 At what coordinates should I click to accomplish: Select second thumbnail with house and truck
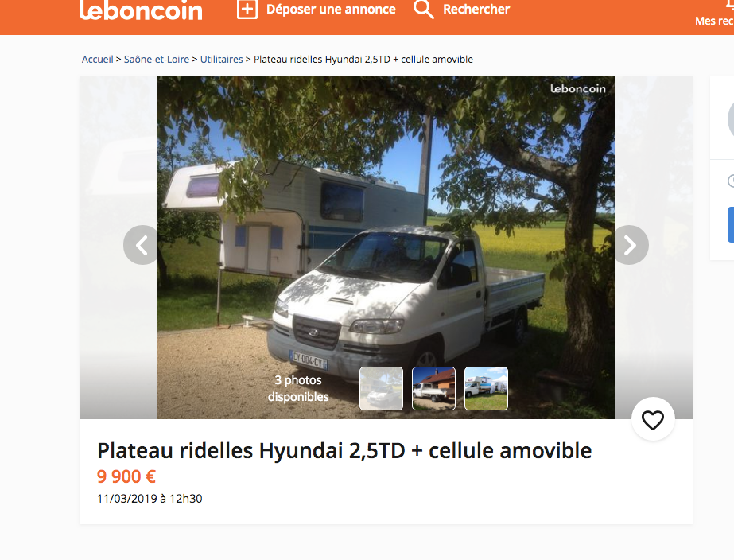click(433, 389)
